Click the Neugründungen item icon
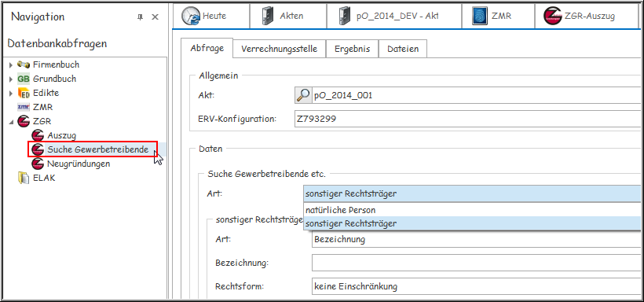 [38, 164]
